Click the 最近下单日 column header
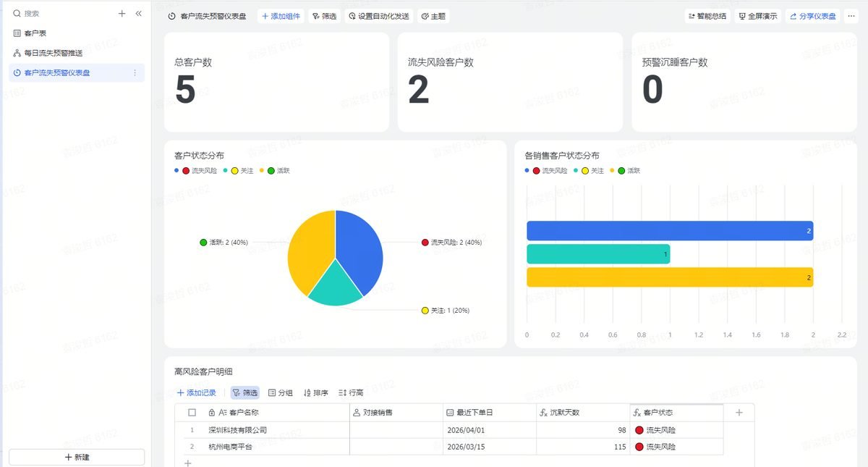This screenshot has width=868, height=467. 490,412
